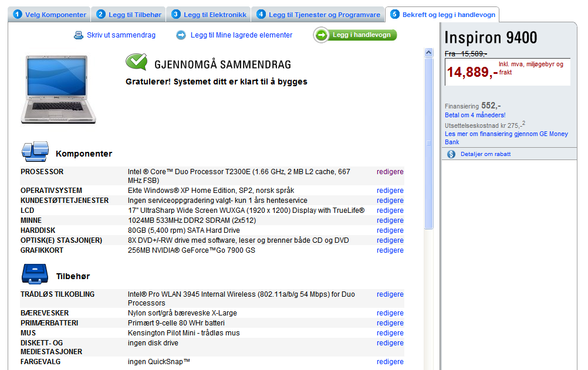This screenshot has height=370, width=588.
Task: Go to Legg til Tjenester og Programvare tab
Action: pos(318,14)
